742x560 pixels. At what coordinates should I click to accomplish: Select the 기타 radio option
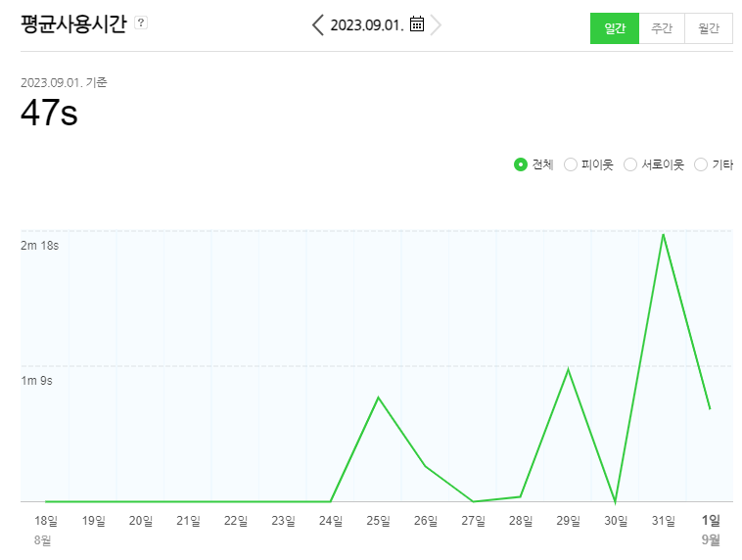pos(700,164)
